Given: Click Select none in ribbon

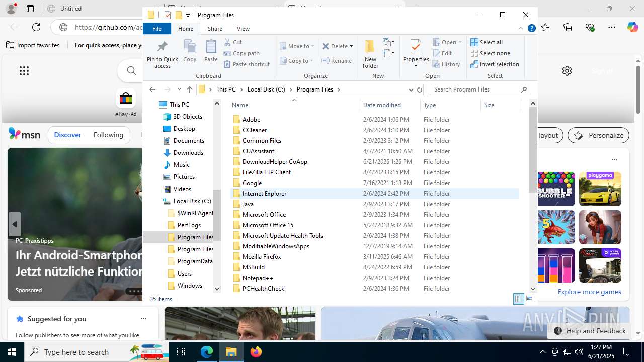Looking at the screenshot, I should click(490, 53).
